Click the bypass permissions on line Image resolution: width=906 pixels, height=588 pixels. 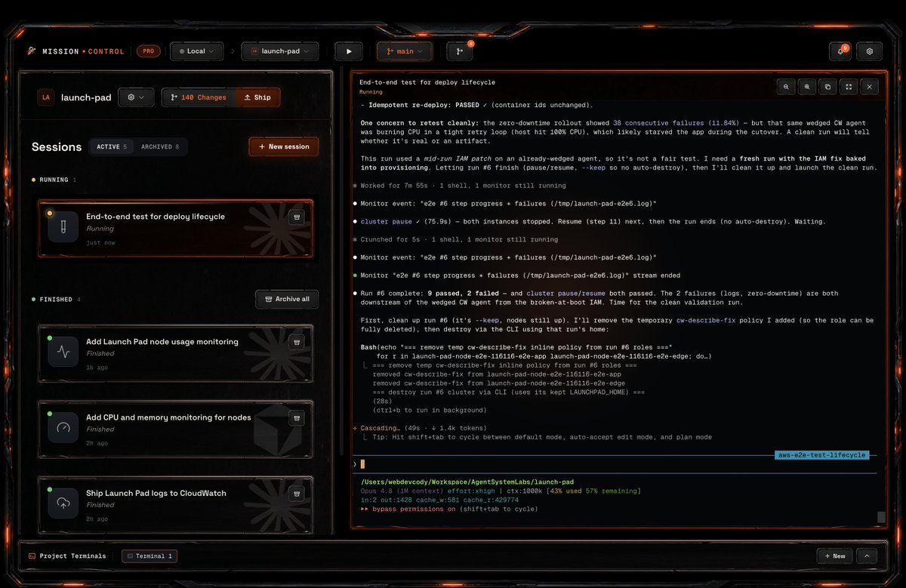(x=449, y=509)
